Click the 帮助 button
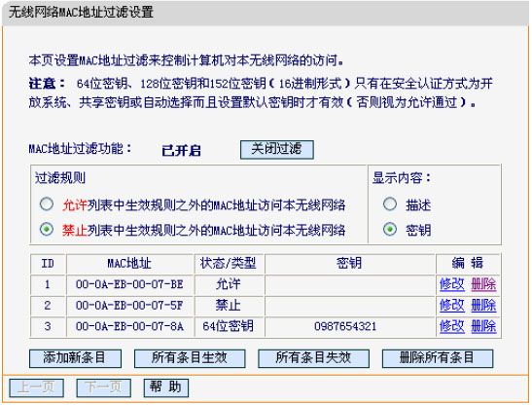The height and width of the screenshot is (405, 532). (166, 387)
